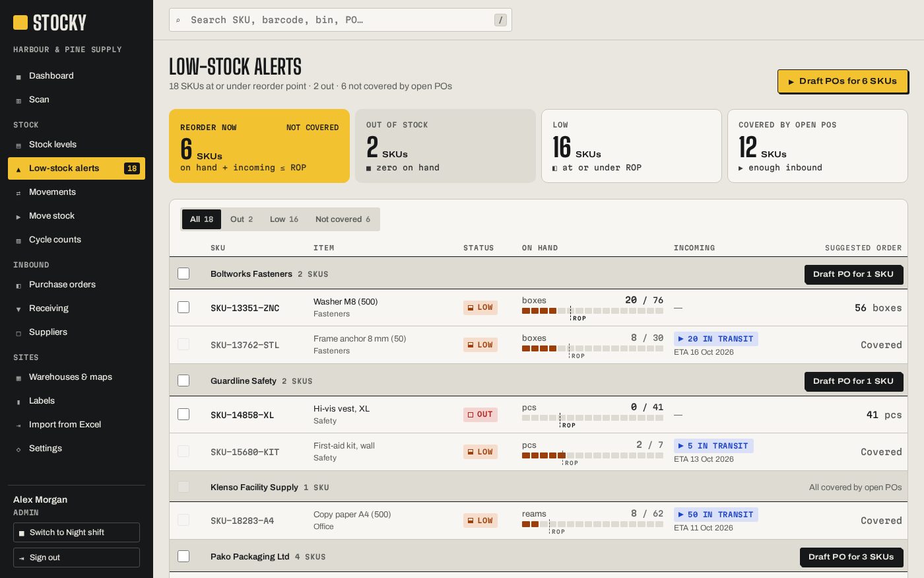Filter by the Not covered 6 tab
Screen dimensions: 924x578
pos(343,219)
